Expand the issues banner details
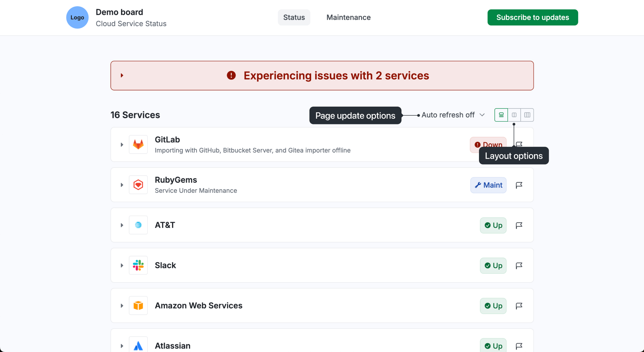Image resolution: width=644 pixels, height=352 pixels. coord(122,75)
